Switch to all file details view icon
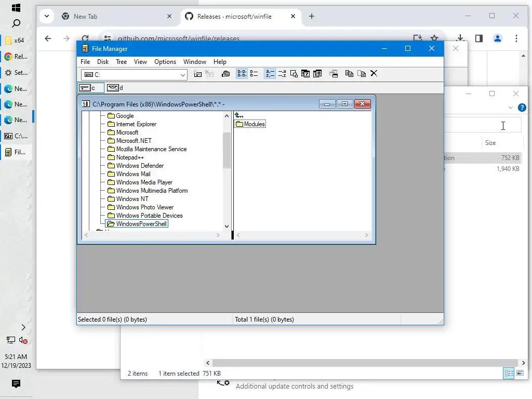532x399 pixels. [254, 74]
